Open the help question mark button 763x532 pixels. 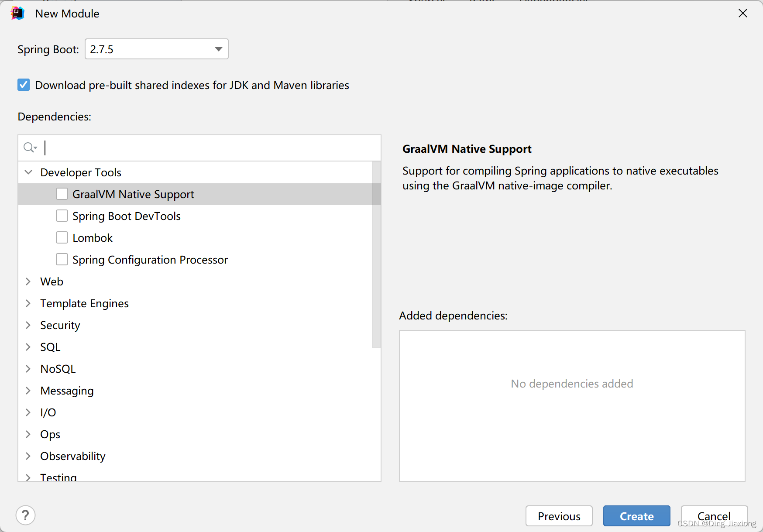click(x=25, y=515)
